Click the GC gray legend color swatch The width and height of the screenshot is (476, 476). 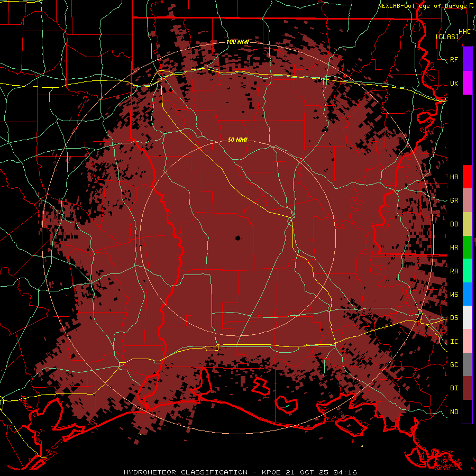[467, 364]
